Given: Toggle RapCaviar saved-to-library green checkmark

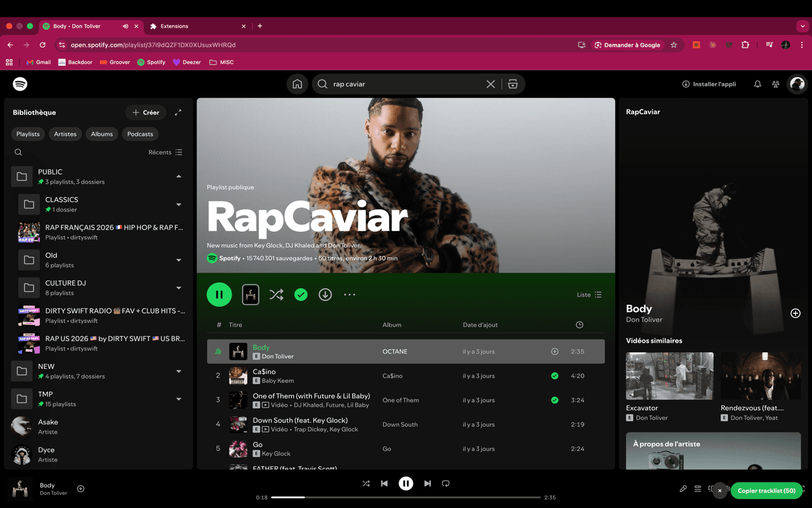Looking at the screenshot, I should point(301,295).
